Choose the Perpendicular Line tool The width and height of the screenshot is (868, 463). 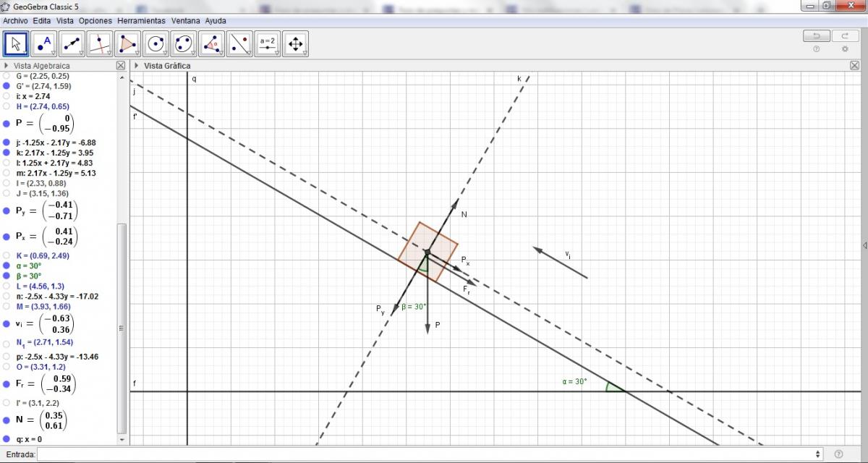click(100, 44)
